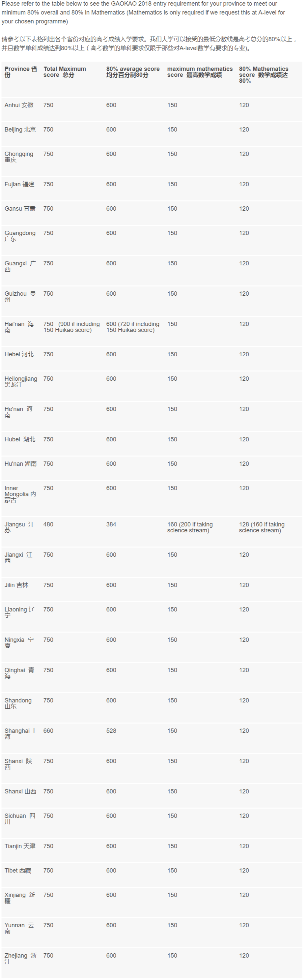
Task: Click the 80% average score column header
Action: tap(133, 72)
